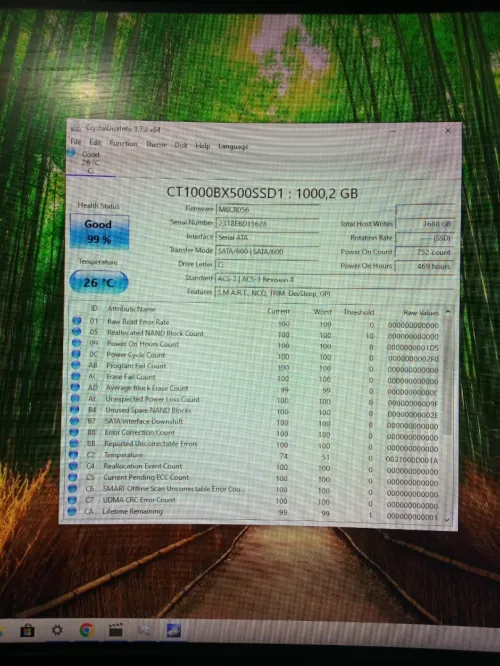The height and width of the screenshot is (666, 500).
Task: Click the CrystalDiskInfo title bar app icon
Action: pos(76,127)
